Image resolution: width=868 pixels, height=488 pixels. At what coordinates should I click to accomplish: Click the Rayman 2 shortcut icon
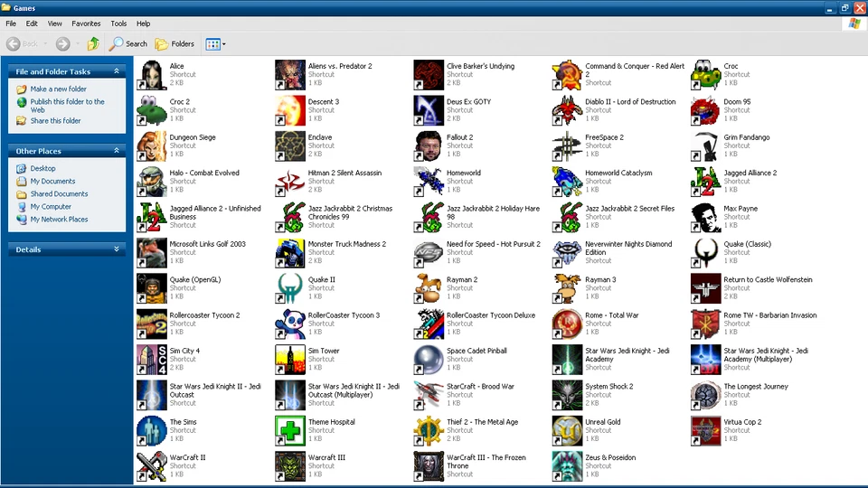[429, 288]
